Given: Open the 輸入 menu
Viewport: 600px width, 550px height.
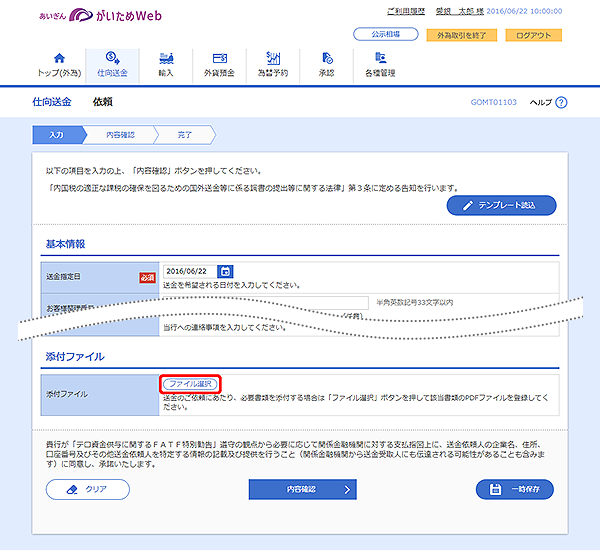Looking at the screenshot, I should [x=166, y=65].
